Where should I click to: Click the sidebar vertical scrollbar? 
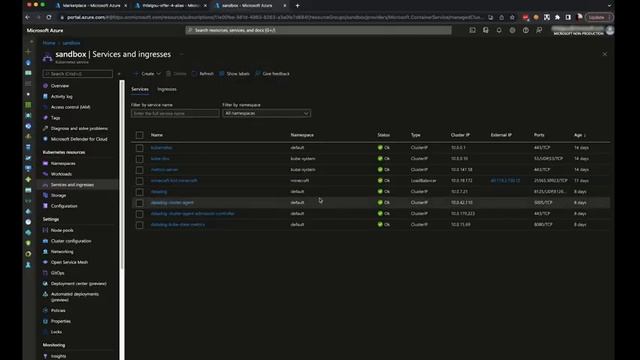(122, 176)
